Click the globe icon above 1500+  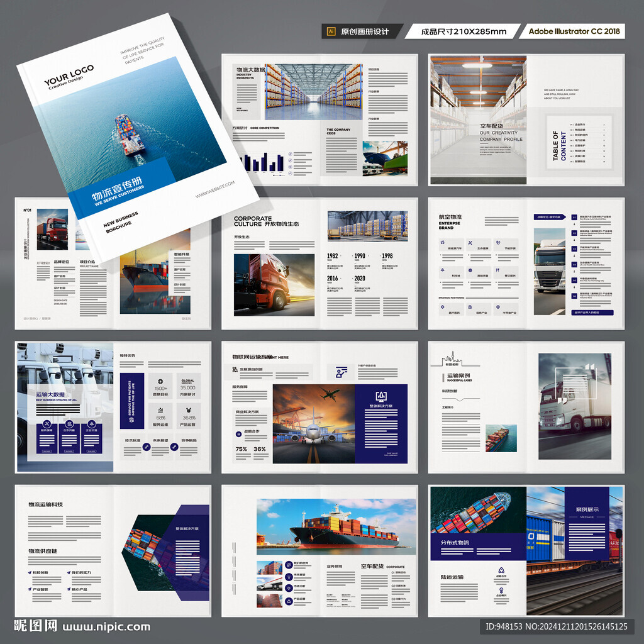(160, 382)
